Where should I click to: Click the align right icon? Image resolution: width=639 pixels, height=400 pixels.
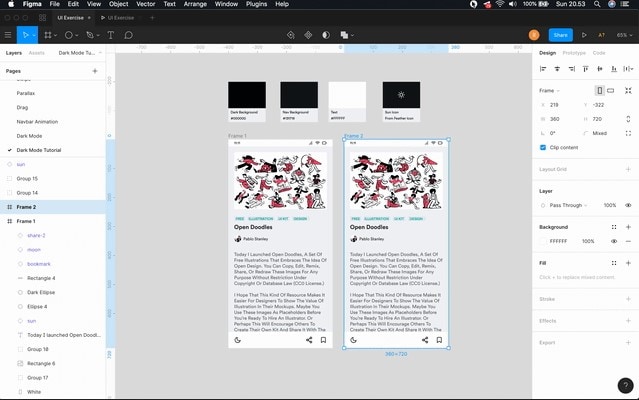571,69
